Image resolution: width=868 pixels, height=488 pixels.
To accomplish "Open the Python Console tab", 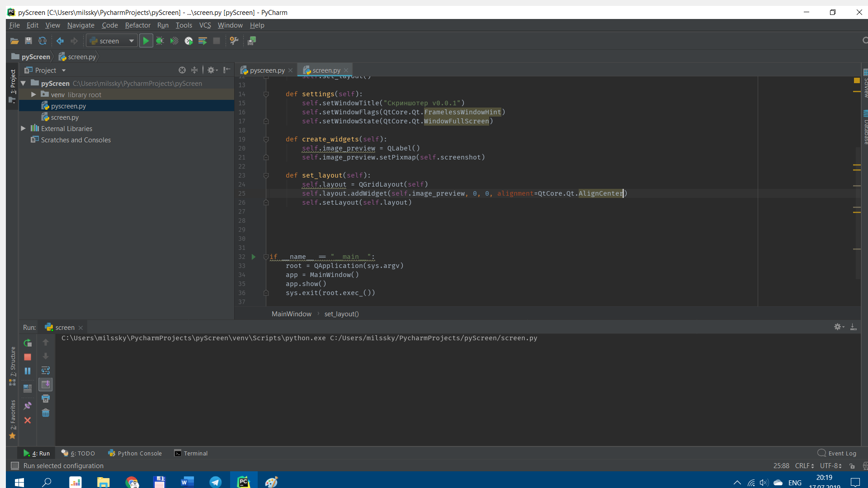I will click(x=135, y=453).
